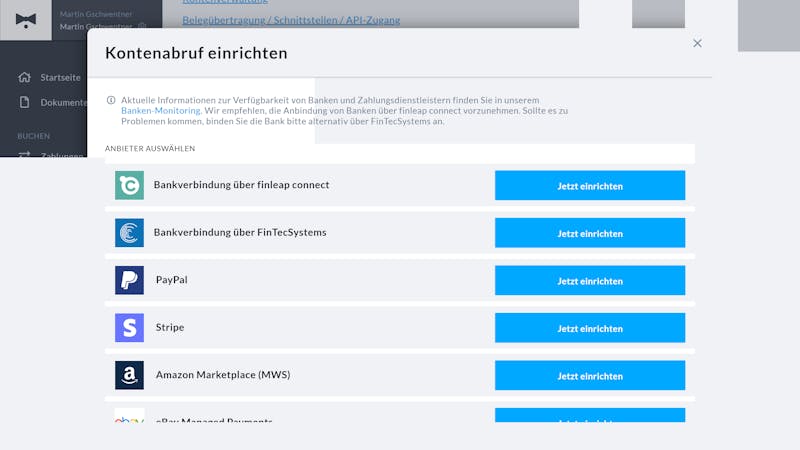The width and height of the screenshot is (800, 450).
Task: Open the Banken-Monitoring link
Action: pyautogui.click(x=161, y=110)
